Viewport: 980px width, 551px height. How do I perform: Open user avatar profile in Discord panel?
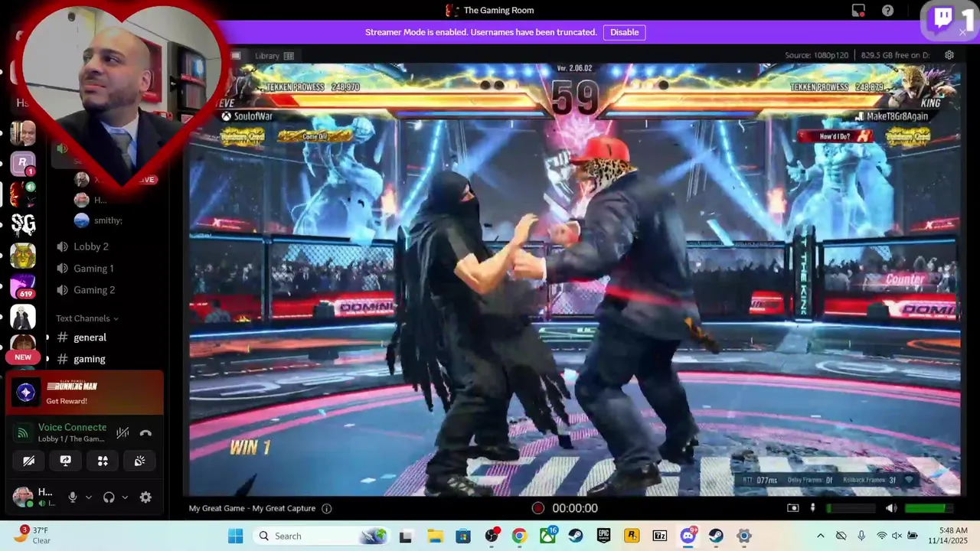pyautogui.click(x=23, y=497)
